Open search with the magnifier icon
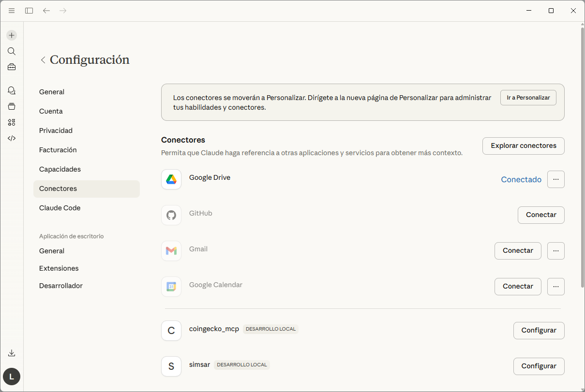Screen dimensions: 585x392 click(x=12, y=51)
